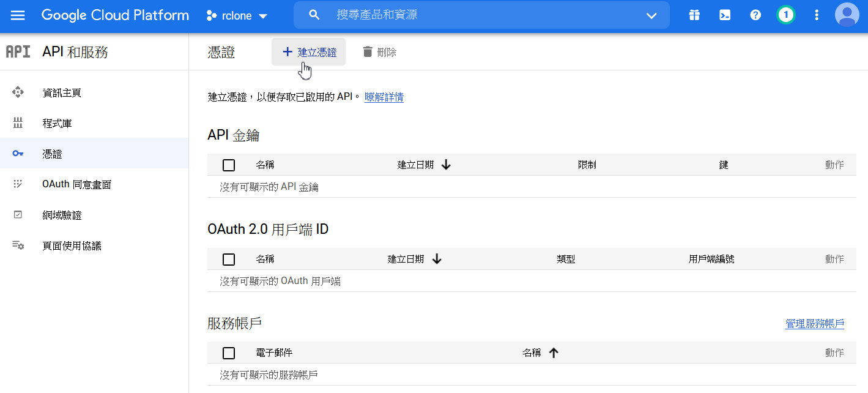The width and height of the screenshot is (868, 393).
Task: Open the 管理服務帳戶 link
Action: click(x=814, y=324)
